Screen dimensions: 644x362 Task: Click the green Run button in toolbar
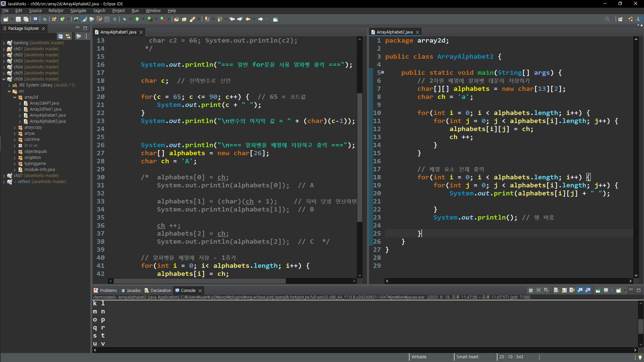click(x=137, y=19)
